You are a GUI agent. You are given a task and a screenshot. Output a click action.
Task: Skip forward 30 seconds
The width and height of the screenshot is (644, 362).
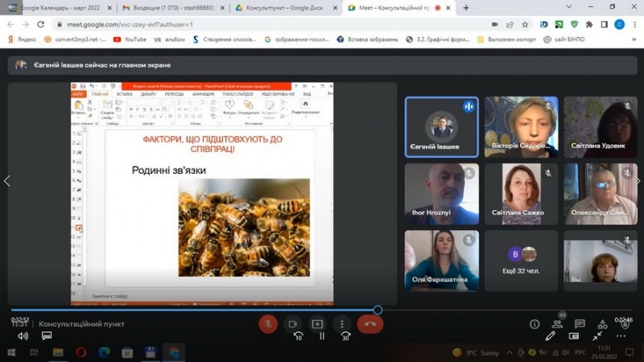345,337
